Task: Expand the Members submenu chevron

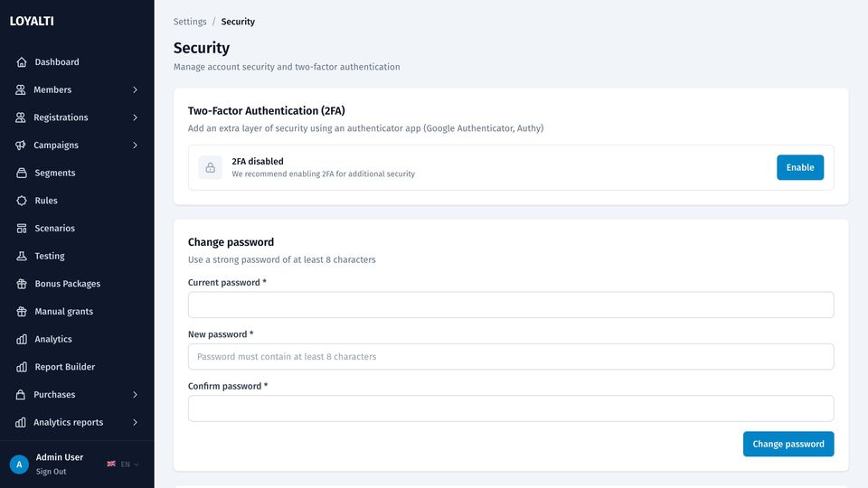Action: [x=135, y=89]
